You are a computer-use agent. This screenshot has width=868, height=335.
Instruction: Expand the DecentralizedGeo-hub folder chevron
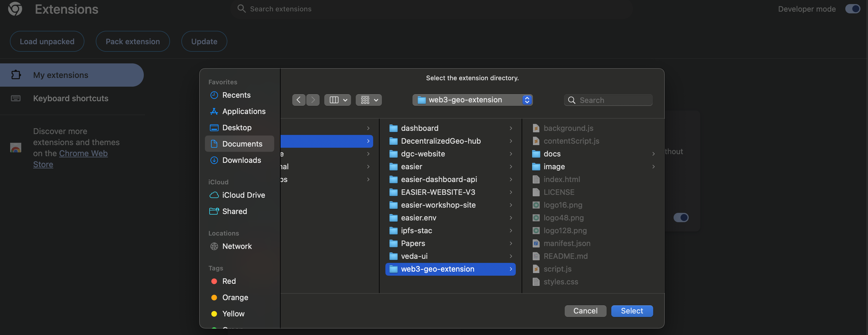click(511, 141)
